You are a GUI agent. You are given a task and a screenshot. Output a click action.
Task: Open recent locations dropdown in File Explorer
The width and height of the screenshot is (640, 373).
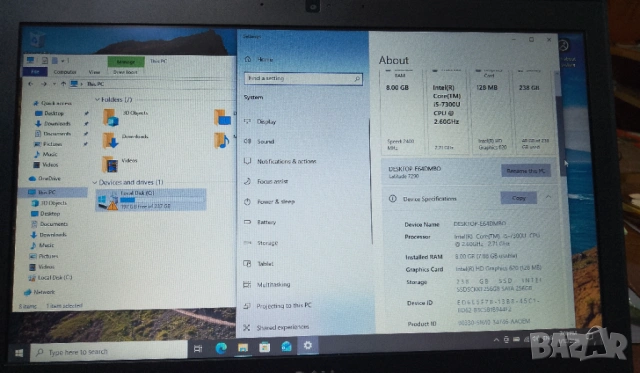[x=54, y=84]
